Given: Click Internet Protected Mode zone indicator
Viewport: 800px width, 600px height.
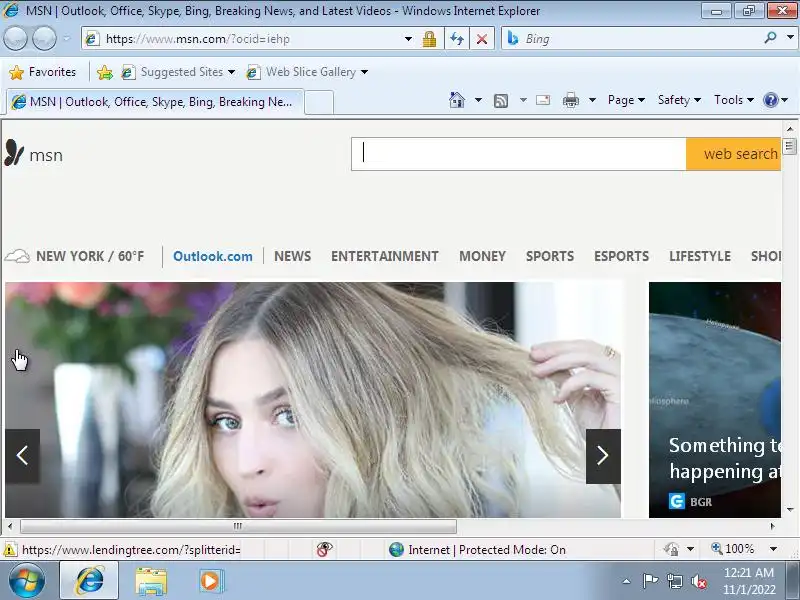Looking at the screenshot, I should coord(478,549).
